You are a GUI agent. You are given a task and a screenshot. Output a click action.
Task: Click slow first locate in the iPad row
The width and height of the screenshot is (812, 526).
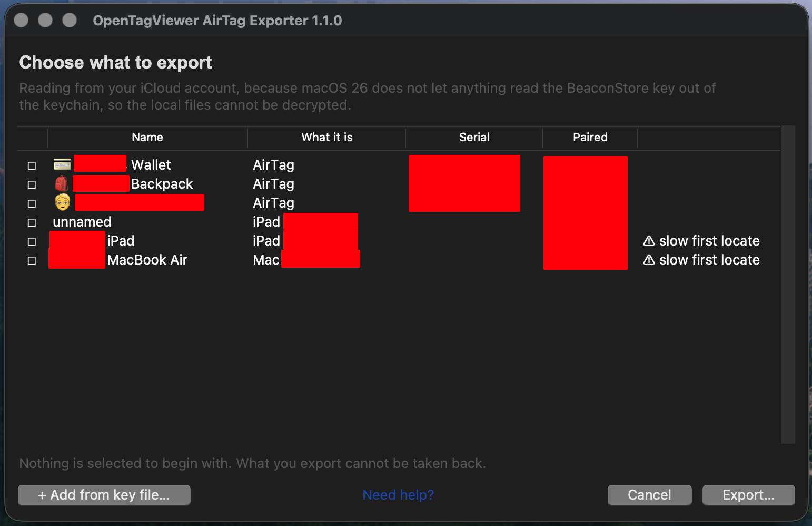click(x=709, y=241)
